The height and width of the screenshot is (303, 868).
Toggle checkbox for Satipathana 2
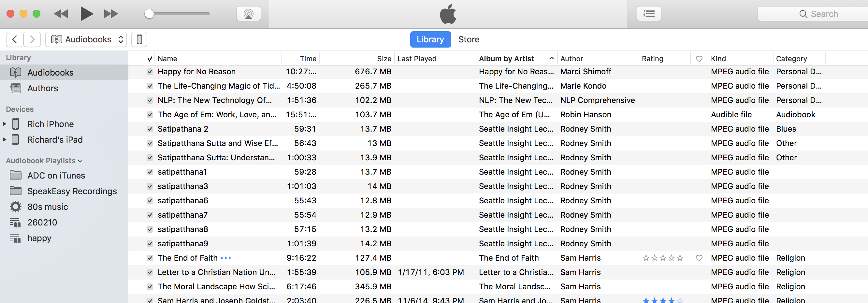click(150, 129)
